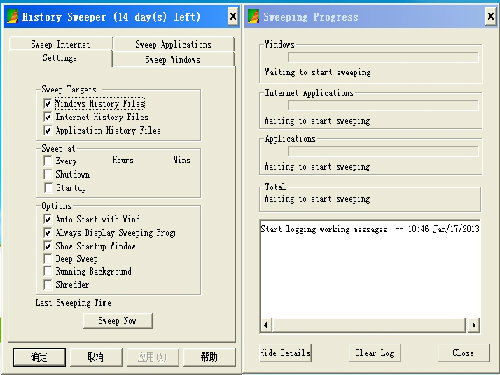The width and height of the screenshot is (500, 375).
Task: Click the grayed-out Apply button
Action: tap(152, 357)
